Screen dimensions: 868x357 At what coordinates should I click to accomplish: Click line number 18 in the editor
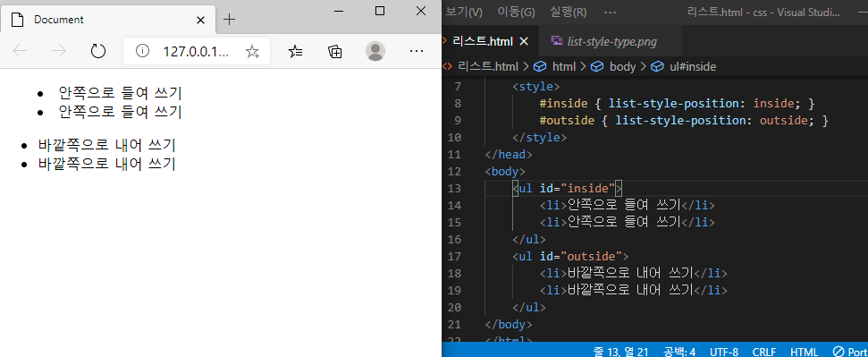point(454,273)
